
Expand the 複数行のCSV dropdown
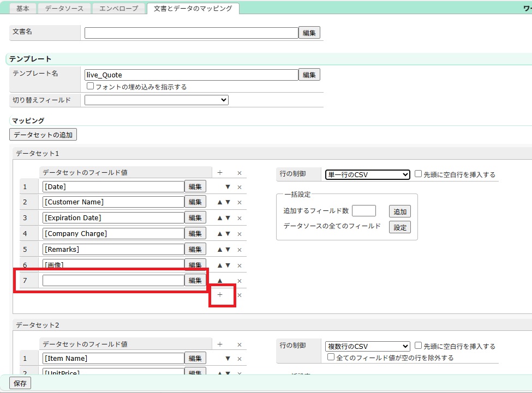tap(367, 346)
